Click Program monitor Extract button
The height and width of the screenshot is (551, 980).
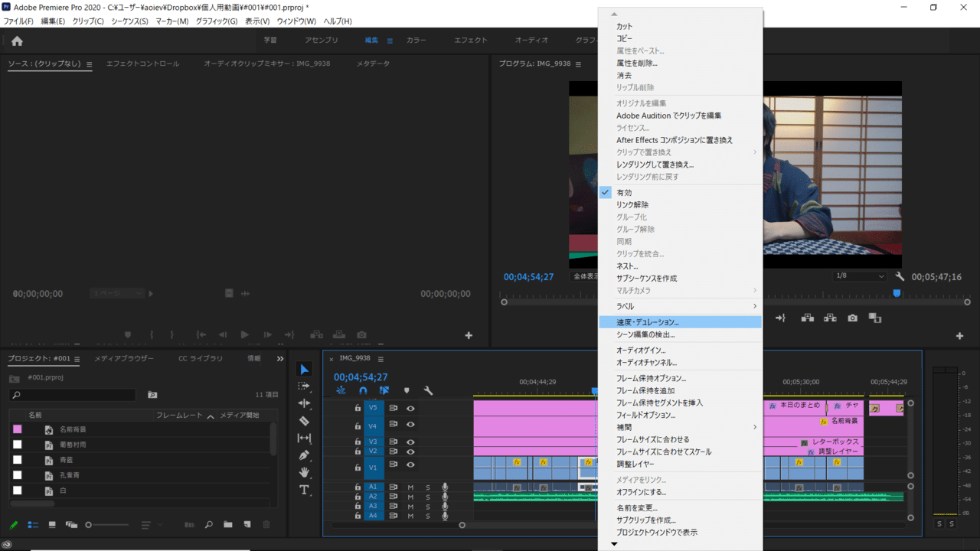tap(830, 318)
